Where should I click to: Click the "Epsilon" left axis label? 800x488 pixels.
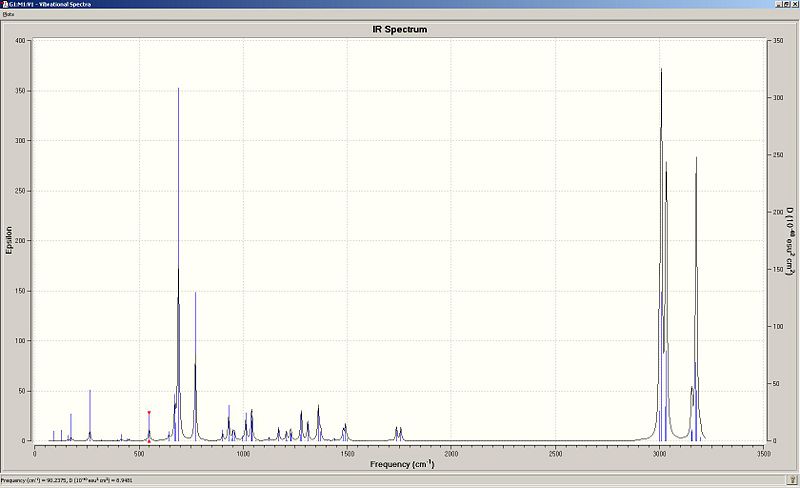pyautogui.click(x=8, y=240)
